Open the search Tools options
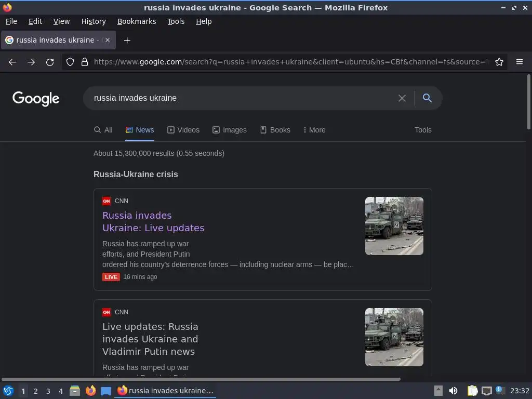Viewport: 532px width, 399px height. click(x=423, y=130)
